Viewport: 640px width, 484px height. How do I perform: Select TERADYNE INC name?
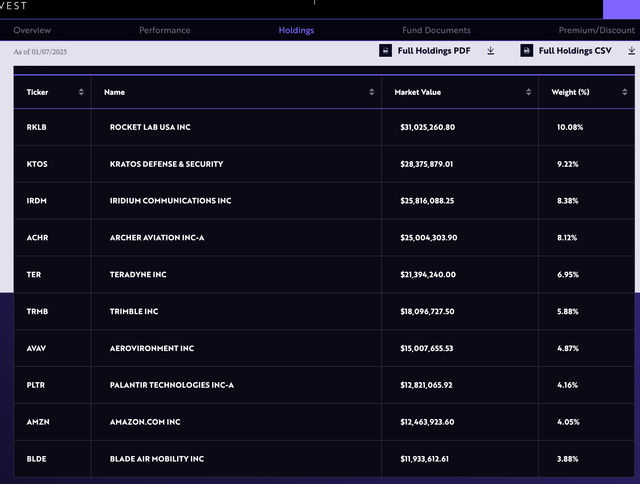138,275
